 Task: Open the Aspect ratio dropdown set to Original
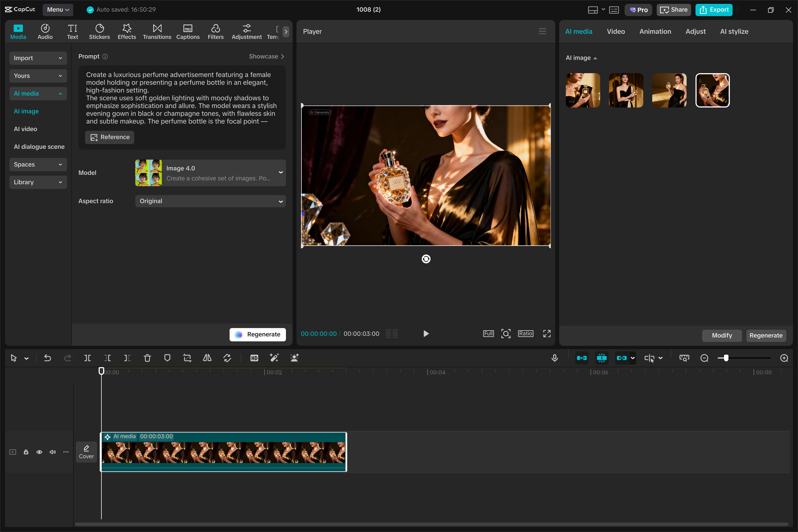(210, 201)
